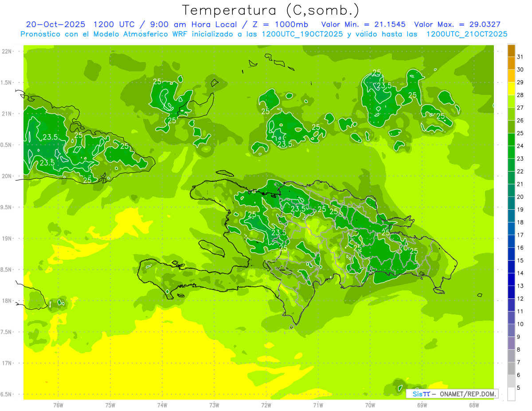Pick the teal legend swatch between 19 and 20
The width and height of the screenshot is (532, 411).
tap(511, 203)
